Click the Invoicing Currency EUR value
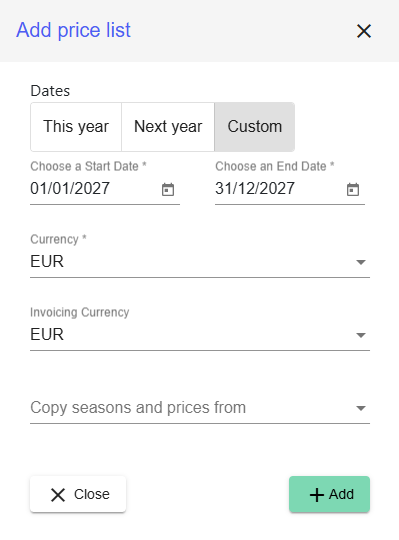399x540 pixels. click(x=47, y=334)
